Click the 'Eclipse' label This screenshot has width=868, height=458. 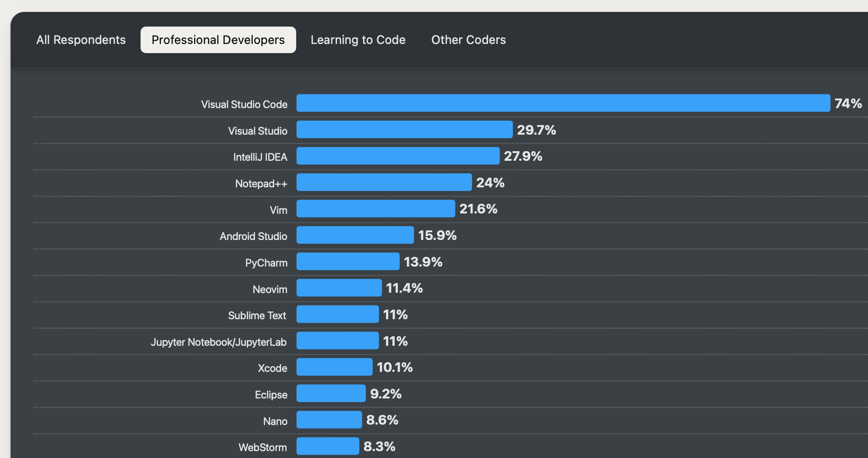pyautogui.click(x=271, y=395)
